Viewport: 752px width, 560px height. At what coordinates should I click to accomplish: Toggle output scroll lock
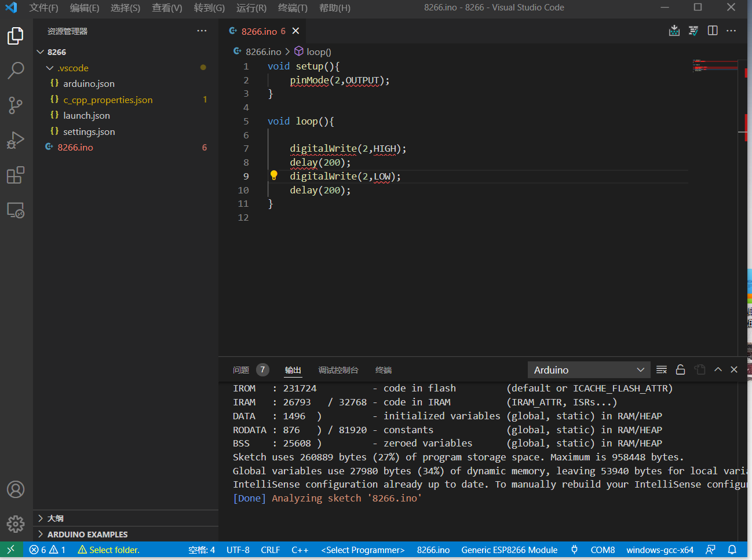click(x=681, y=369)
